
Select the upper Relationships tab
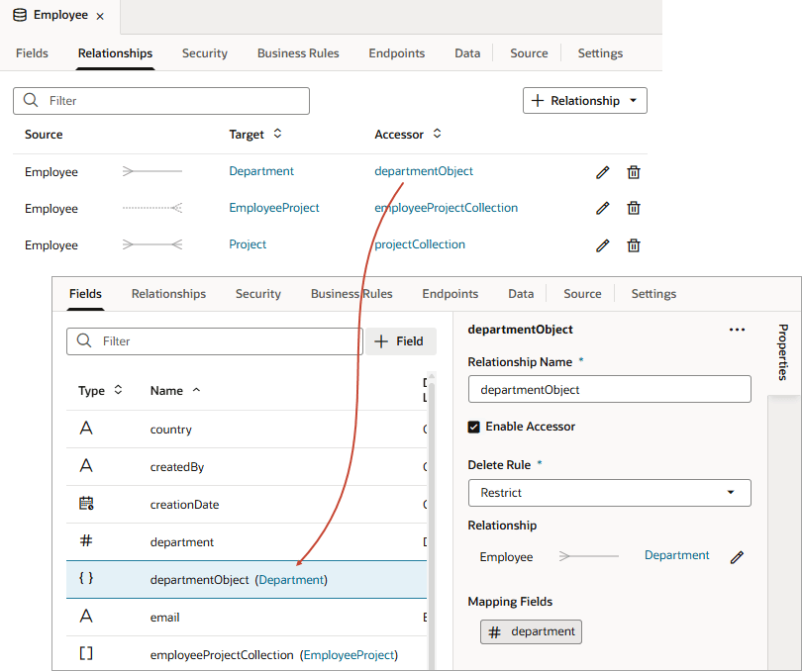(x=115, y=53)
